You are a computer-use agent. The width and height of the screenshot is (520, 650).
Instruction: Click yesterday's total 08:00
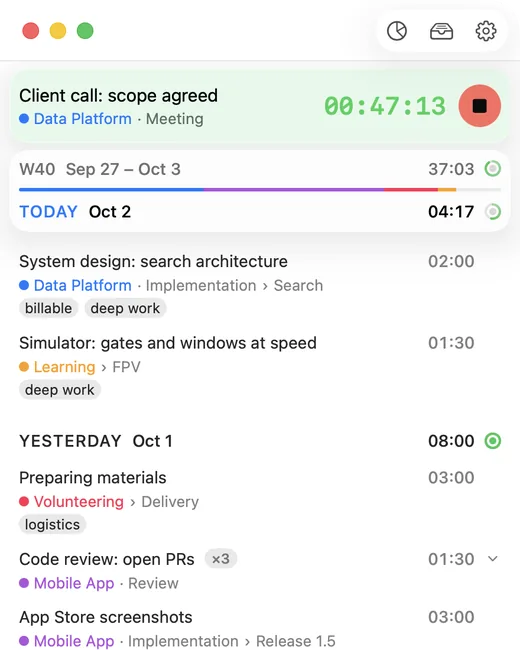(x=451, y=441)
